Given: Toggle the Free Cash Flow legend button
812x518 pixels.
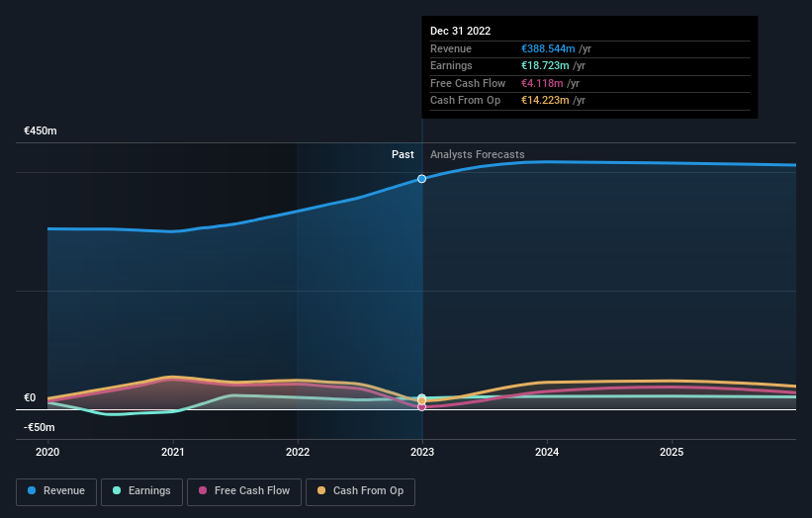Looking at the screenshot, I should [x=244, y=491].
